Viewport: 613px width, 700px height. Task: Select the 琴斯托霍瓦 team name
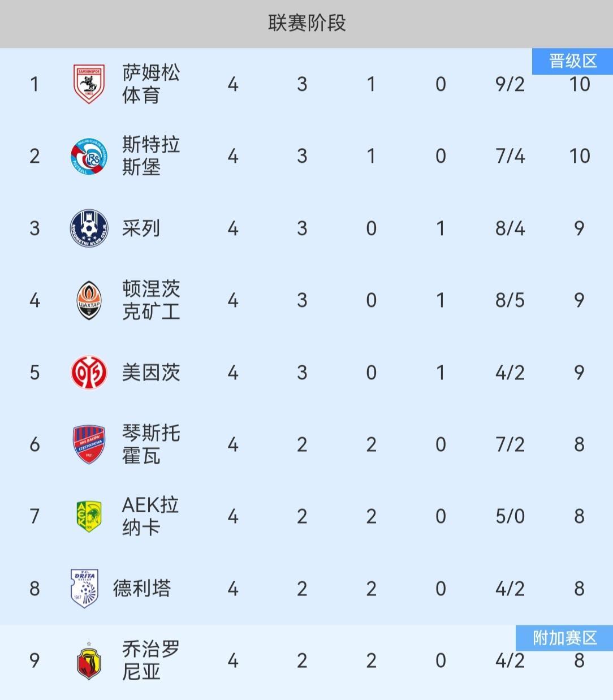point(150,444)
